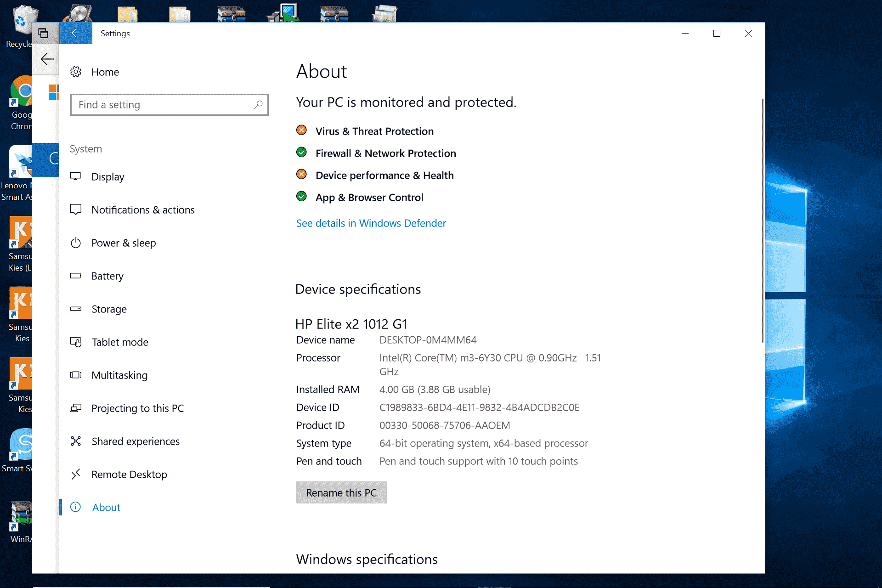Click Rename this PC button

341,492
